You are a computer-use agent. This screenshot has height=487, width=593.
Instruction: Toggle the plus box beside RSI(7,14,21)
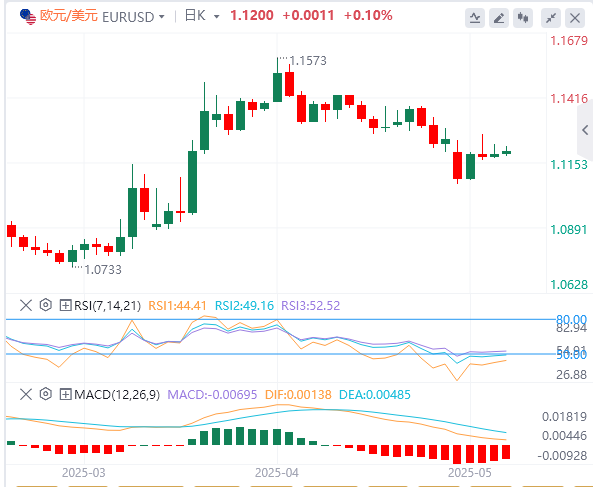point(65,305)
